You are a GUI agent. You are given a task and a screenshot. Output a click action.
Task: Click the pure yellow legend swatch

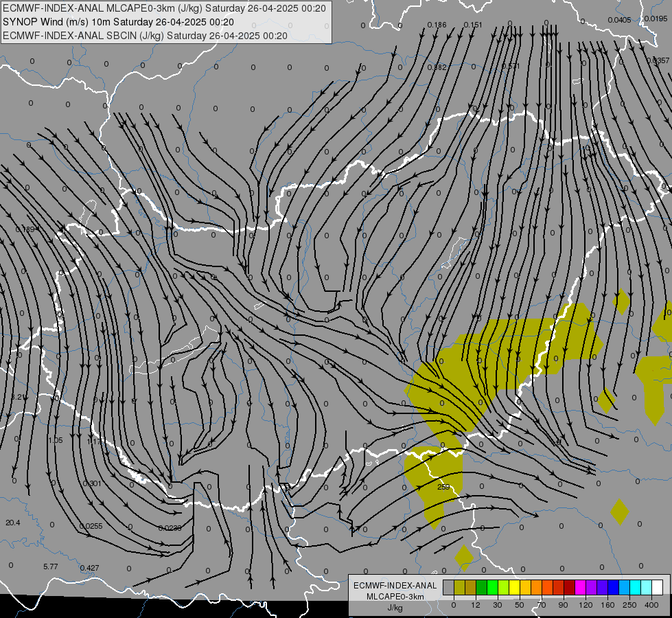coord(515,588)
